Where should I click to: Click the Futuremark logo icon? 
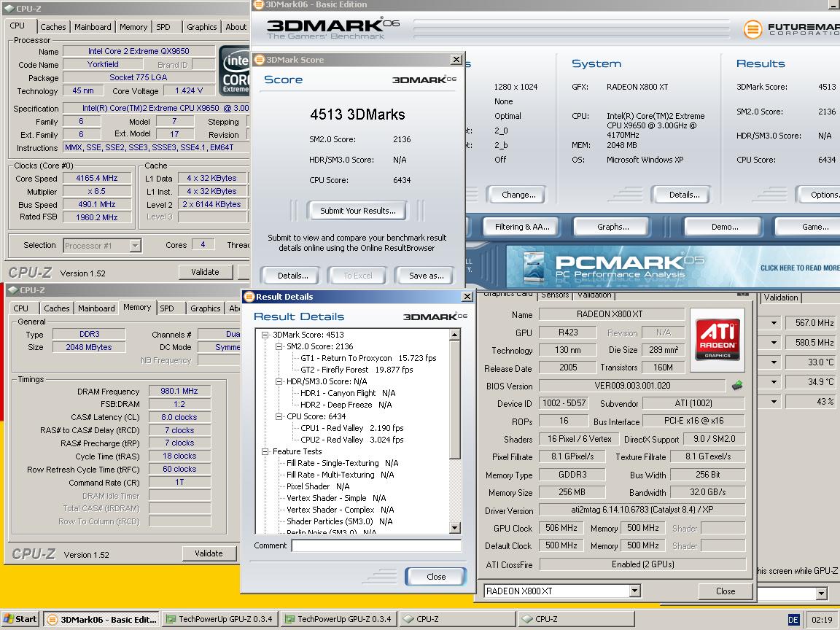coord(752,29)
